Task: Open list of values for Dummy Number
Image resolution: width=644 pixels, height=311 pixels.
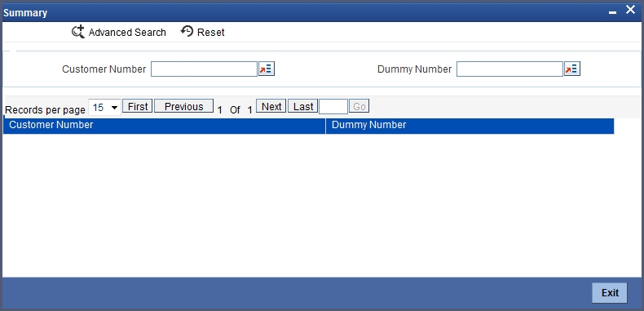Action: (x=571, y=69)
